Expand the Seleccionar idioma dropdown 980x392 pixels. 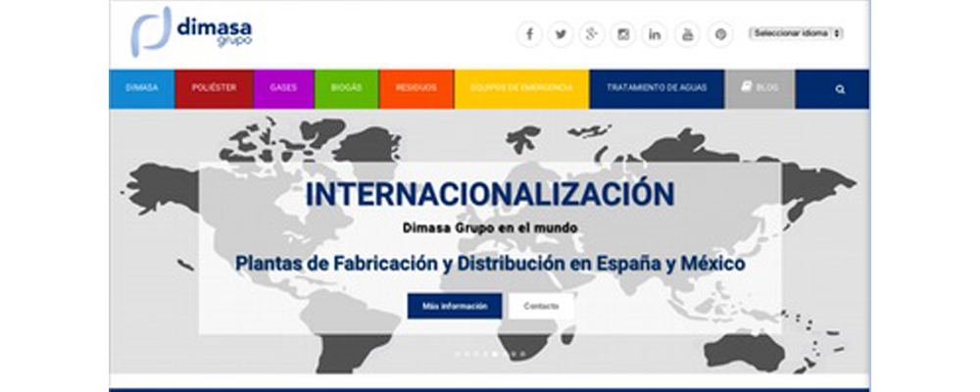796,33
